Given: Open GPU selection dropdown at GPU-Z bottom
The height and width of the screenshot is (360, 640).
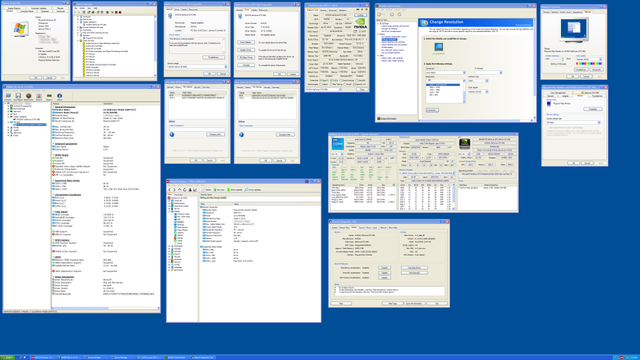Looking at the screenshot, I should pos(324,89).
